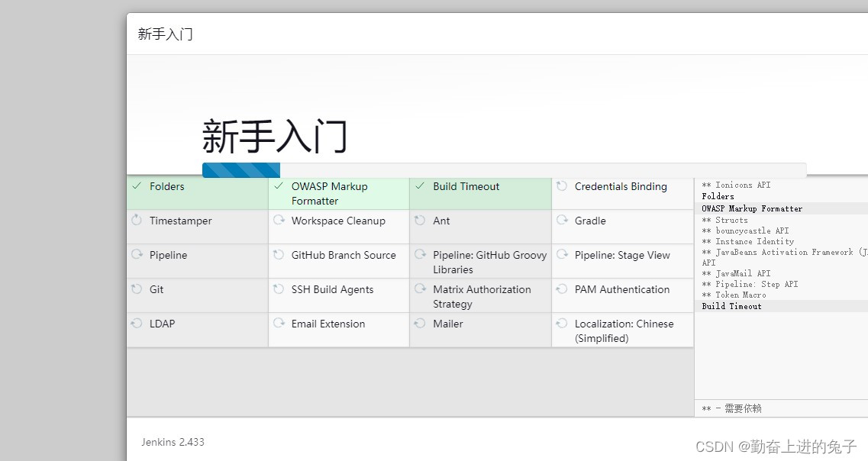Click the Credentials Binding plugin name
Screen dimensions: 868x461
pyautogui.click(x=621, y=186)
